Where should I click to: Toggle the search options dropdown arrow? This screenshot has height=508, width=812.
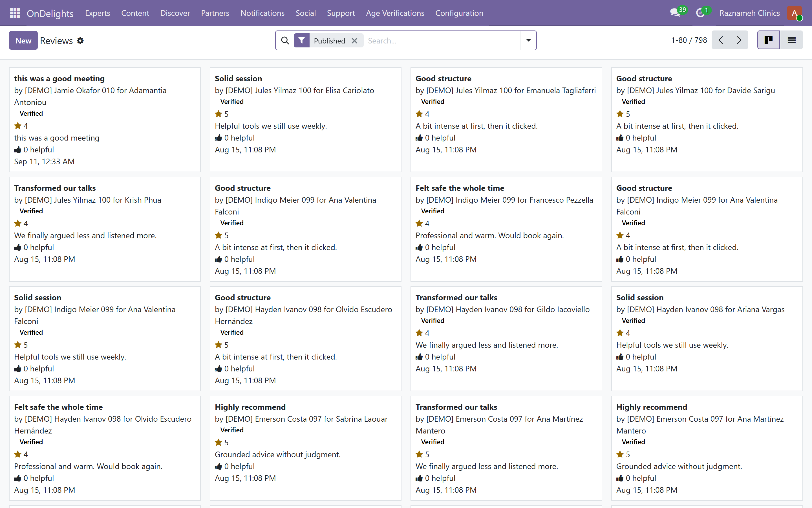click(528, 40)
